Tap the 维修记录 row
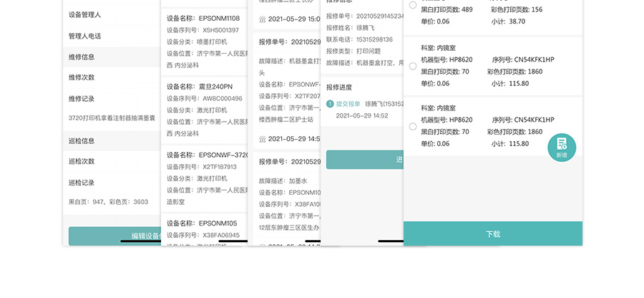The width and height of the screenshot is (644, 298). (111, 98)
